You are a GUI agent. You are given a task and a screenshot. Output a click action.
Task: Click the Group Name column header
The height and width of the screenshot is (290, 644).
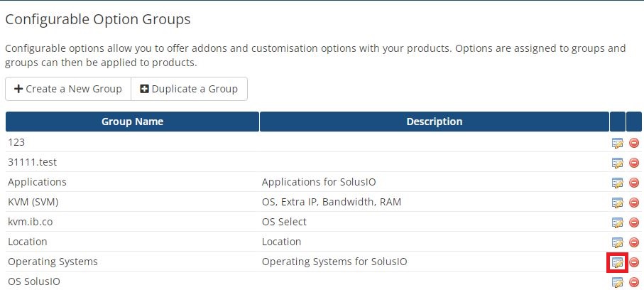pyautogui.click(x=132, y=122)
